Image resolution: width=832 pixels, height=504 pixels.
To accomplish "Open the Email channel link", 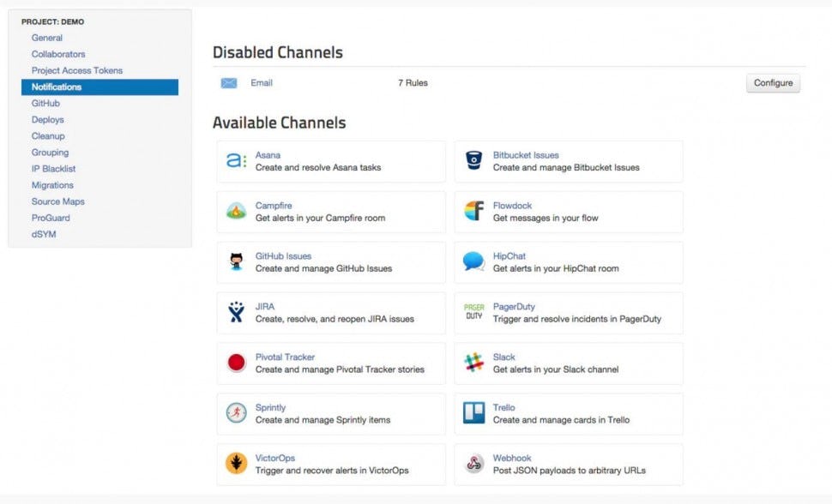I will pos(262,83).
